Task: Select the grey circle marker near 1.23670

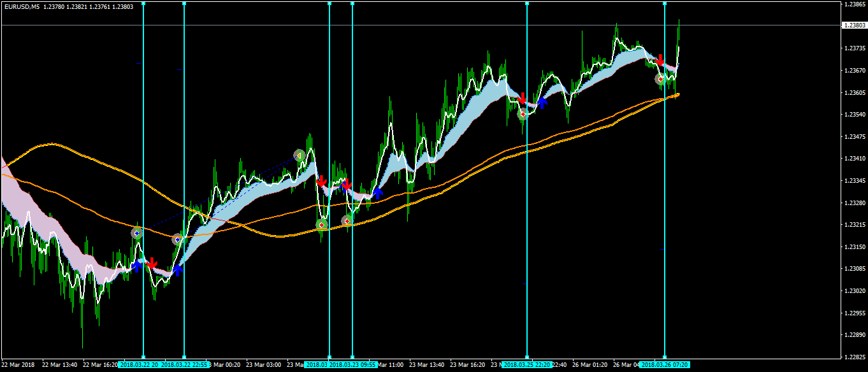Action: tap(660, 79)
